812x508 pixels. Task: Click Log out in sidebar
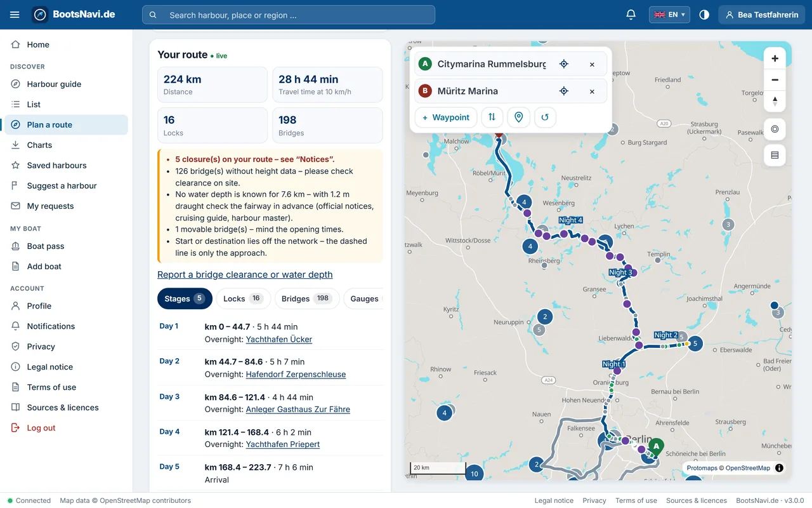point(66,427)
